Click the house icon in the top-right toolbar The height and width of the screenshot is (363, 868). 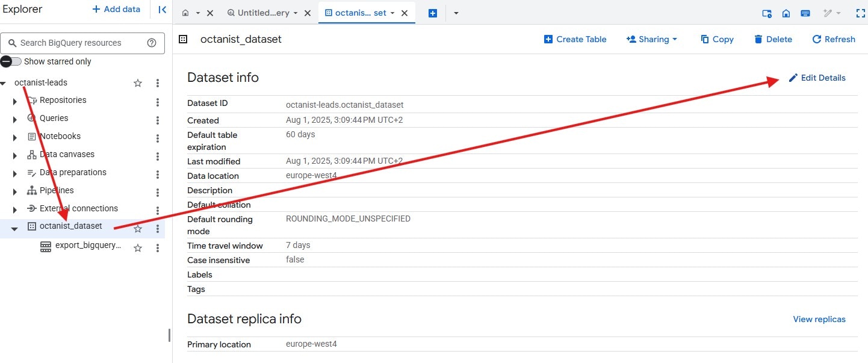pos(786,13)
